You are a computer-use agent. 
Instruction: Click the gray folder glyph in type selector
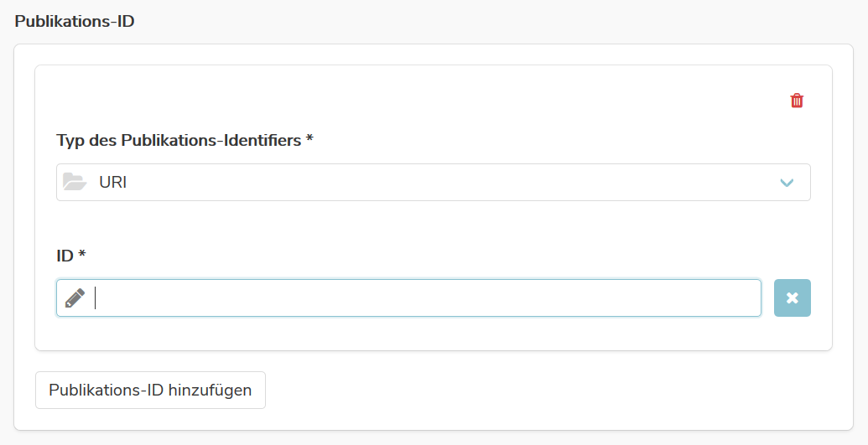tap(75, 182)
